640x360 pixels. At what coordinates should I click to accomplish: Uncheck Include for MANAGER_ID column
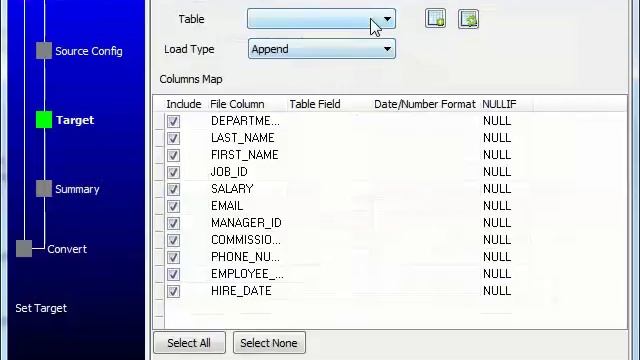(x=173, y=223)
